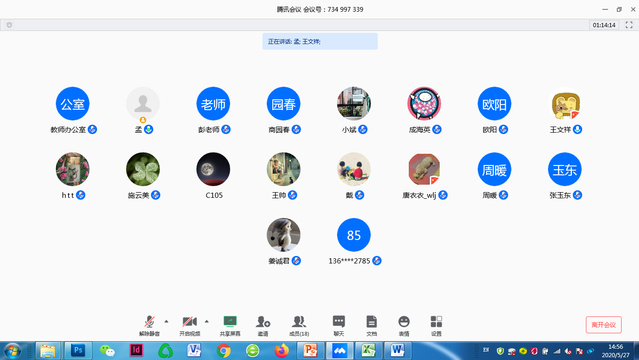Turn on the camera (开启视频)
The height and width of the screenshot is (360, 639).
[189, 325]
